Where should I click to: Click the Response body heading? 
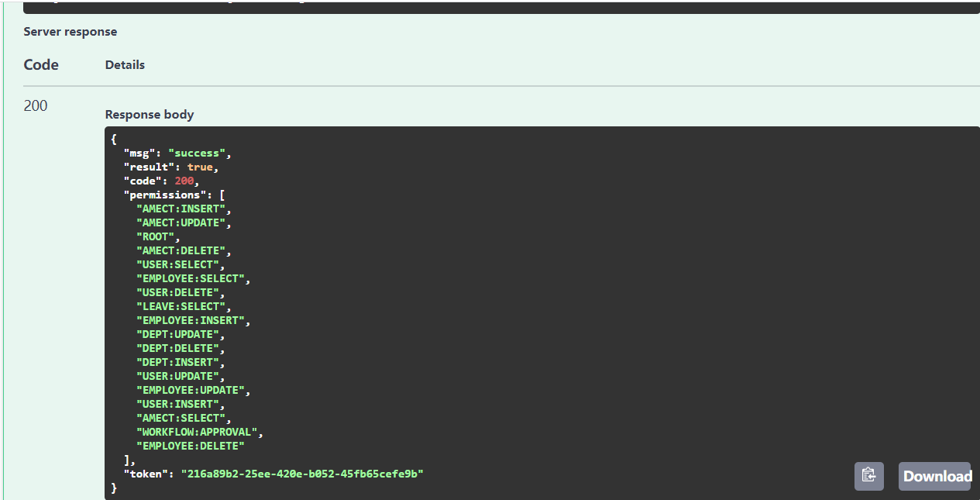[x=149, y=114]
